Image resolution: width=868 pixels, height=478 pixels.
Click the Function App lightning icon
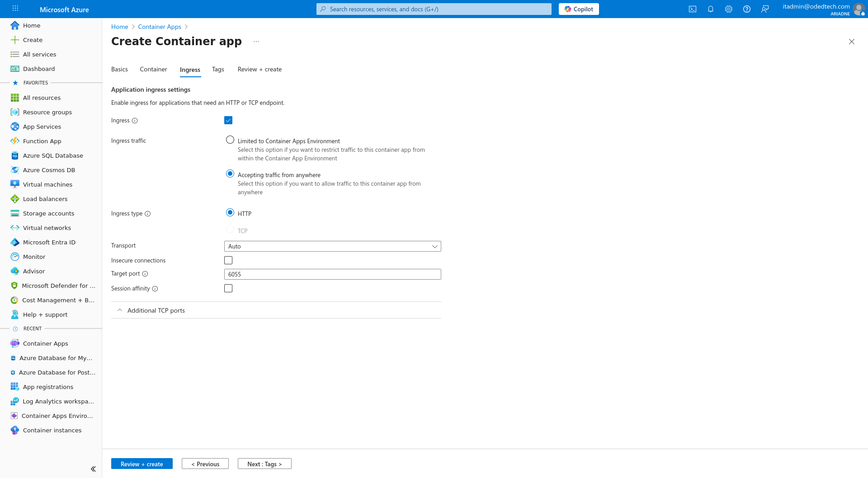pyautogui.click(x=15, y=141)
